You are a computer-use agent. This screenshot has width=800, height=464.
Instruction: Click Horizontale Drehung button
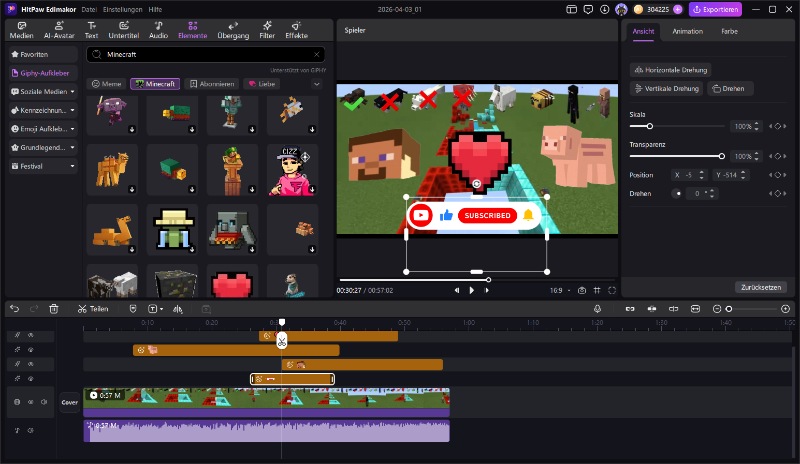coord(670,70)
